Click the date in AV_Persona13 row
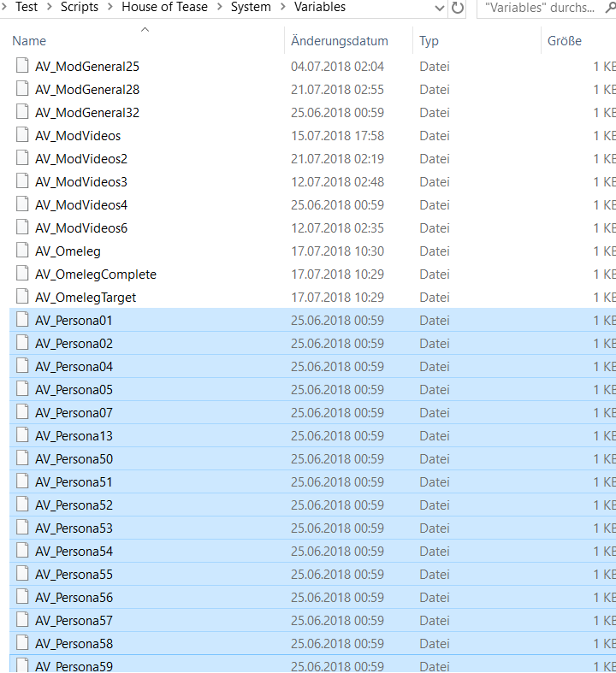This screenshot has width=616, height=673. tap(337, 436)
